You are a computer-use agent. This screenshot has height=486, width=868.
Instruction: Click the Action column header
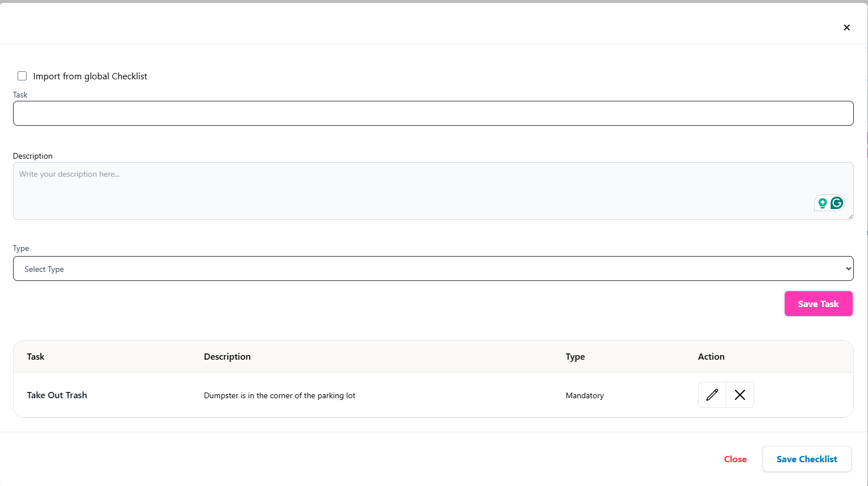pyautogui.click(x=711, y=356)
